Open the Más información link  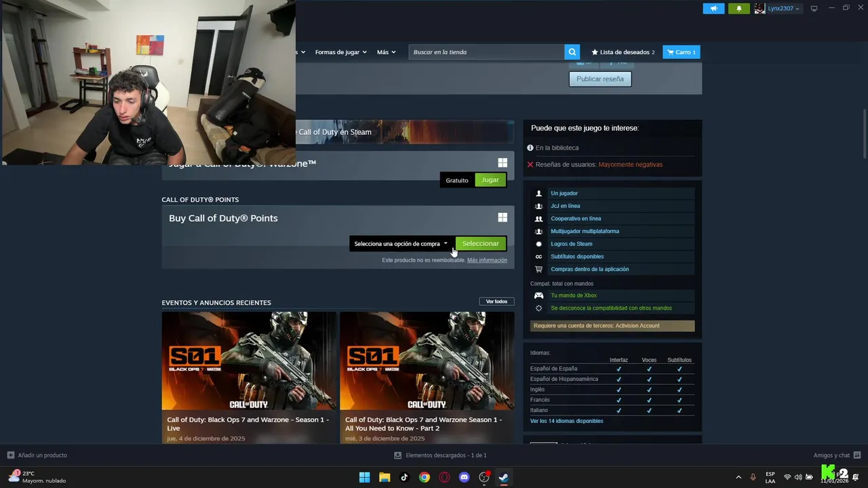(x=487, y=260)
